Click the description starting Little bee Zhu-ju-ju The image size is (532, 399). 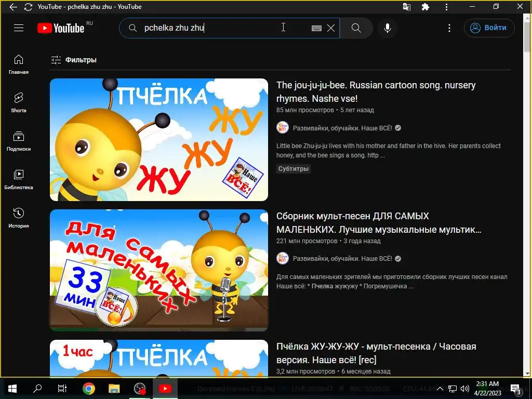click(x=389, y=151)
